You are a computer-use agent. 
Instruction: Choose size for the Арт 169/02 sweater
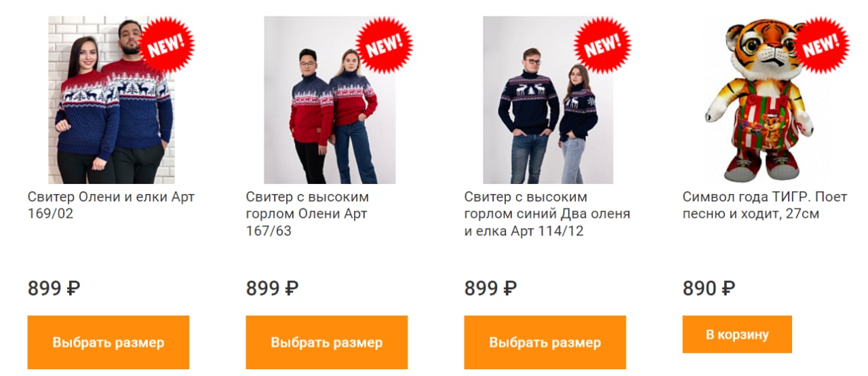point(108,342)
